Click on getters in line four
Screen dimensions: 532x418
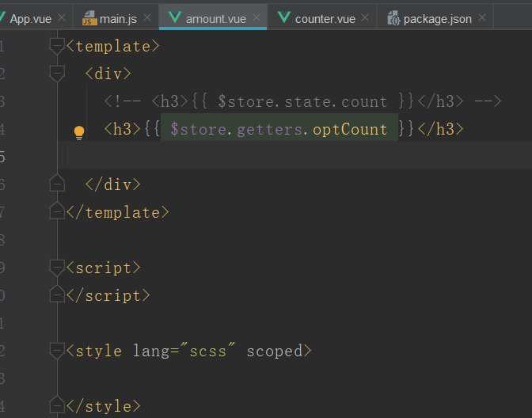[269, 129]
